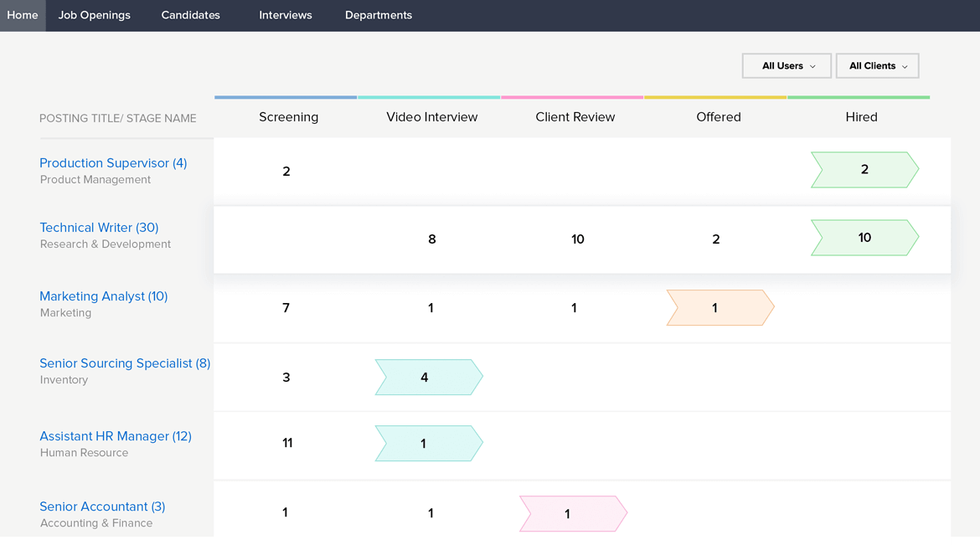Select Marketing Analyst Offered badge
Screen dimensions: 980x545
pos(720,307)
